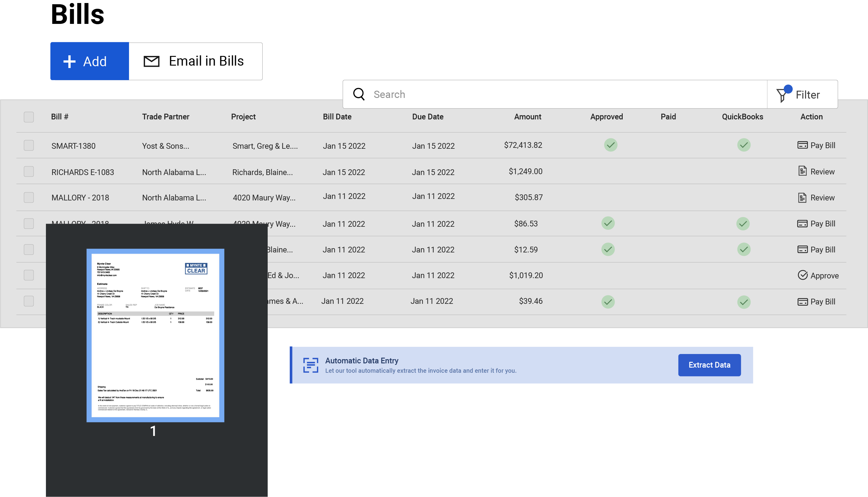Click the Review icon for MALLORY - 2018
Image resolution: width=868 pixels, height=497 pixels.
802,197
